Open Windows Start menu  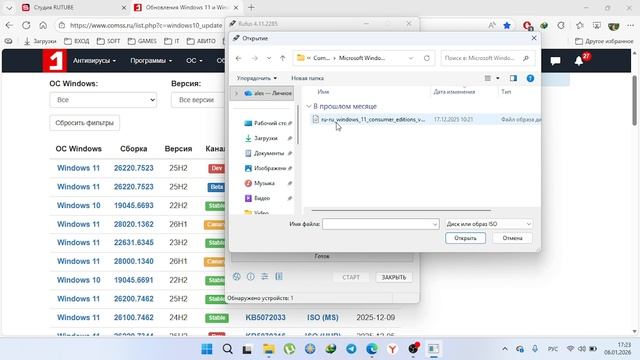[x=207, y=349]
